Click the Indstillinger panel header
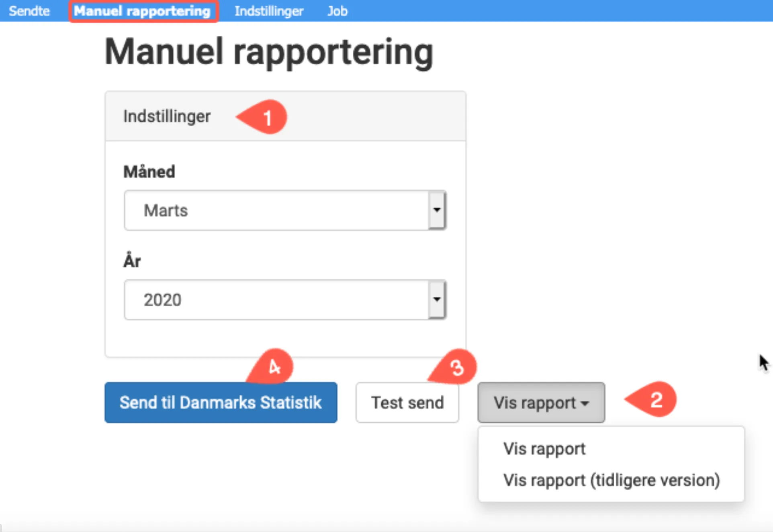This screenshot has height=532, width=773. [x=167, y=116]
